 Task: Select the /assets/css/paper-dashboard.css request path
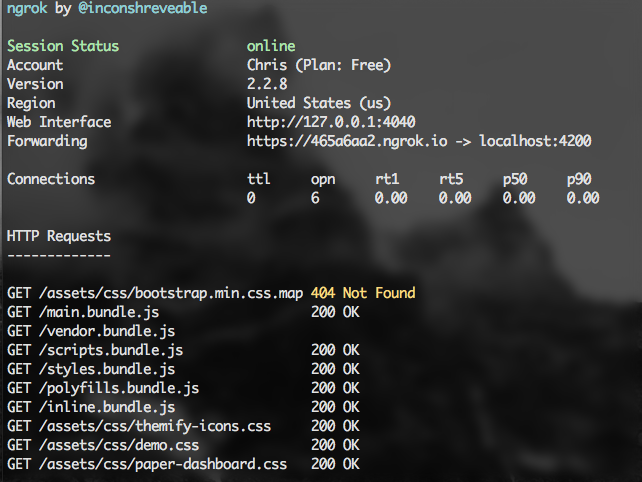pos(163,465)
